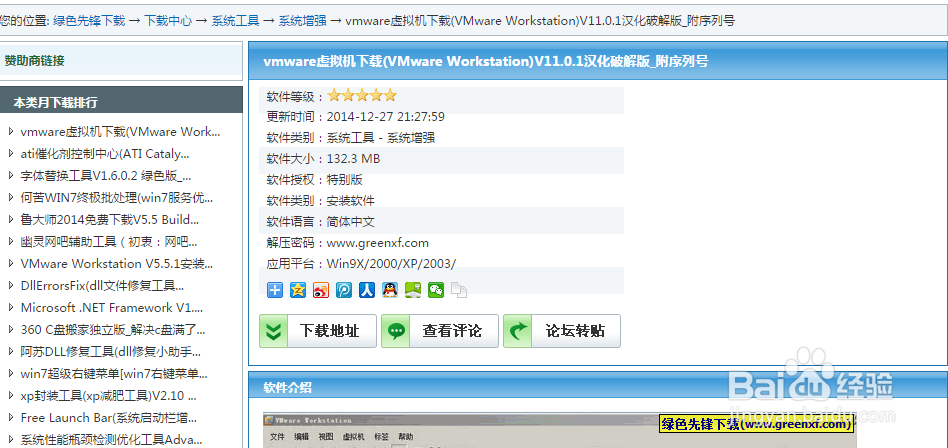The height and width of the screenshot is (448, 948).
Task: Share to WeChat icon
Action: [436, 290]
